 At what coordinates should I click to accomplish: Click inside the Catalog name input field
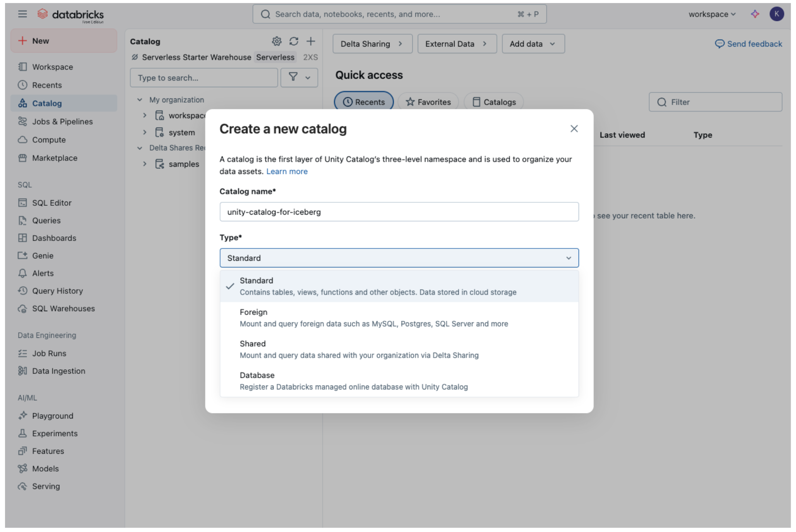(399, 212)
